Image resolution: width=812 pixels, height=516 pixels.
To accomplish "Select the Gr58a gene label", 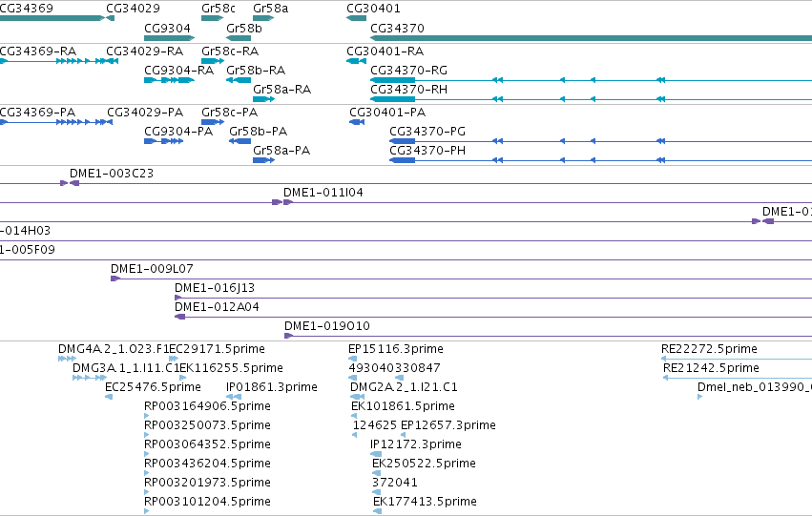I will tap(271, 9).
